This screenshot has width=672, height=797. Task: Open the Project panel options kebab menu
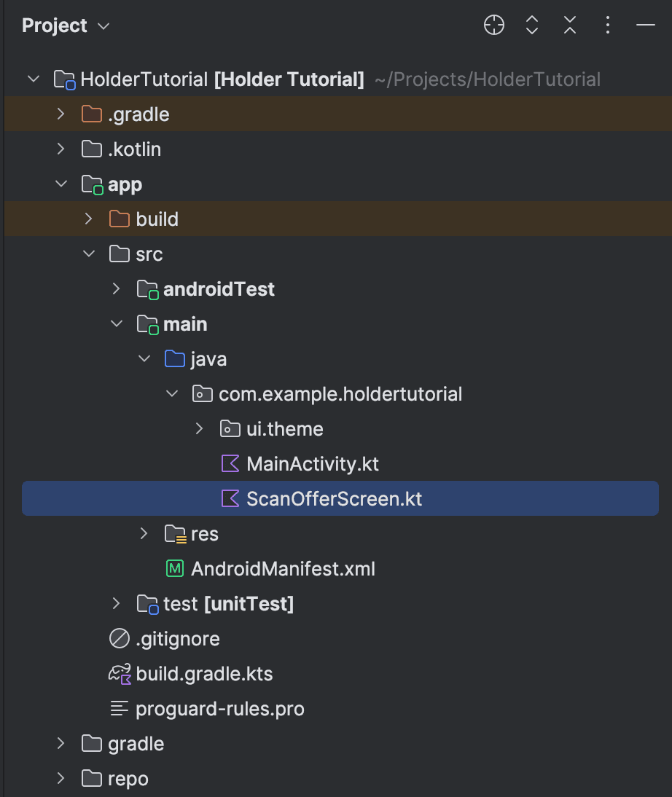click(607, 25)
